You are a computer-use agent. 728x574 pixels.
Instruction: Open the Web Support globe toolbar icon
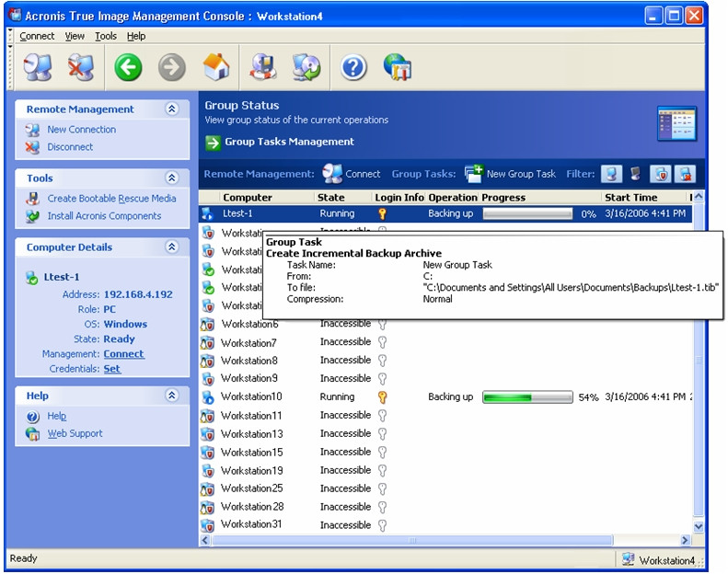[398, 68]
